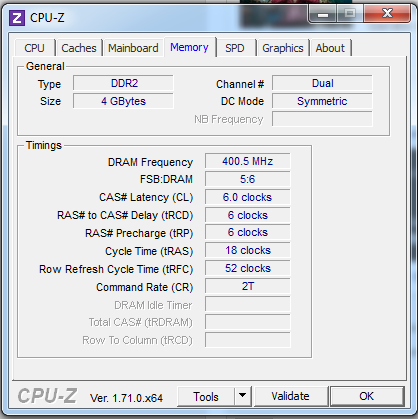Confirm with the OK button
Viewport: 418px width, 419px height.
[x=367, y=396]
